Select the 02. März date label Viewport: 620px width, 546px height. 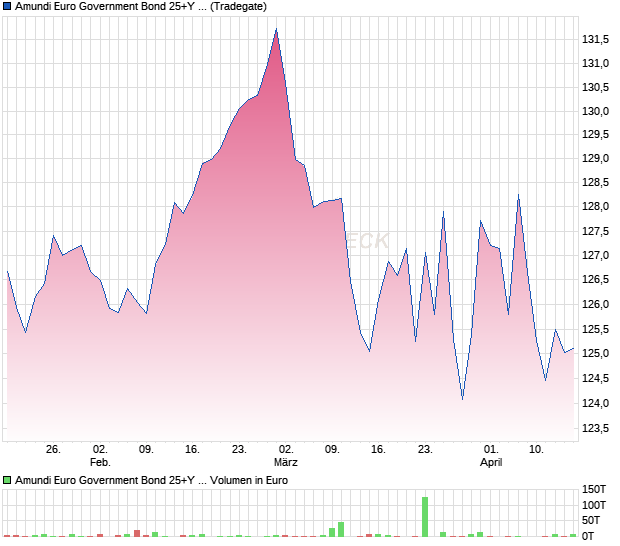286,456
